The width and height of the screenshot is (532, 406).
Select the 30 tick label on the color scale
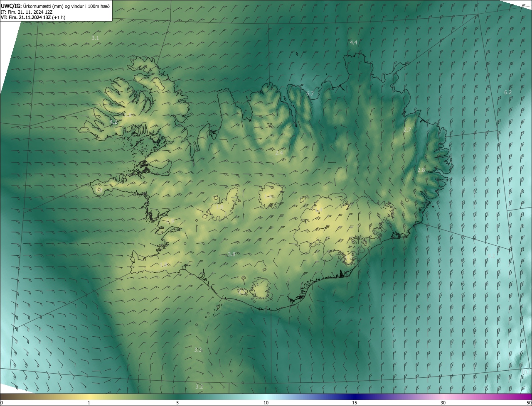point(443,403)
